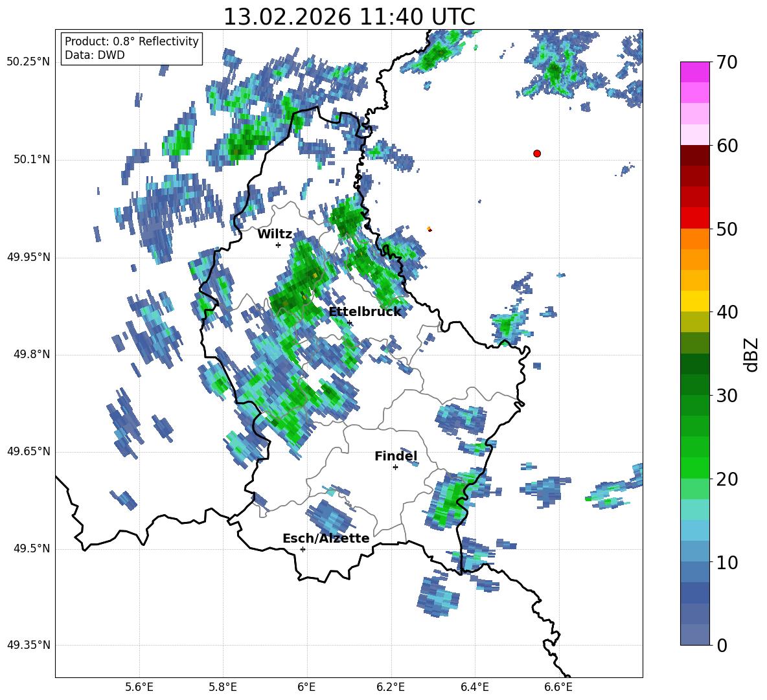Click the Data: DWD text
Viewport: 767px width, 700px height.
click(x=95, y=55)
